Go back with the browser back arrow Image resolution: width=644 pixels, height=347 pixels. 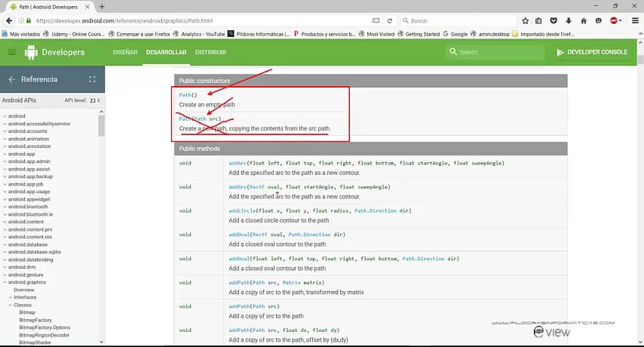click(8, 20)
